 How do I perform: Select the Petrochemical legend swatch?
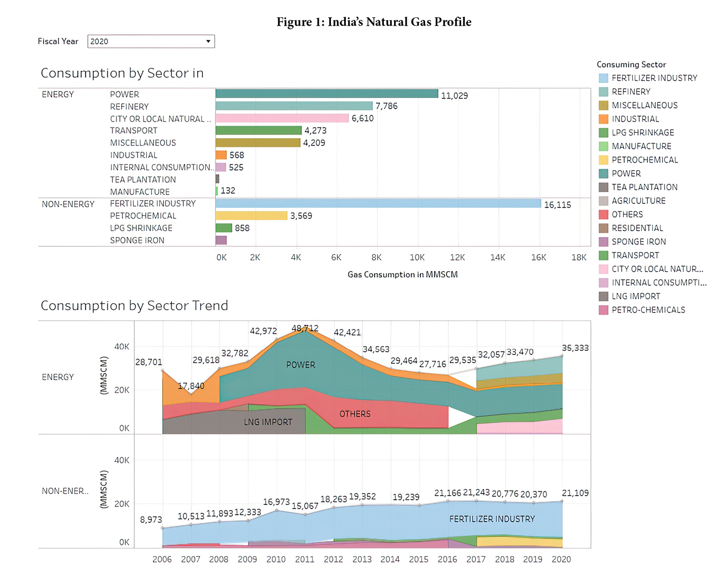click(x=603, y=160)
